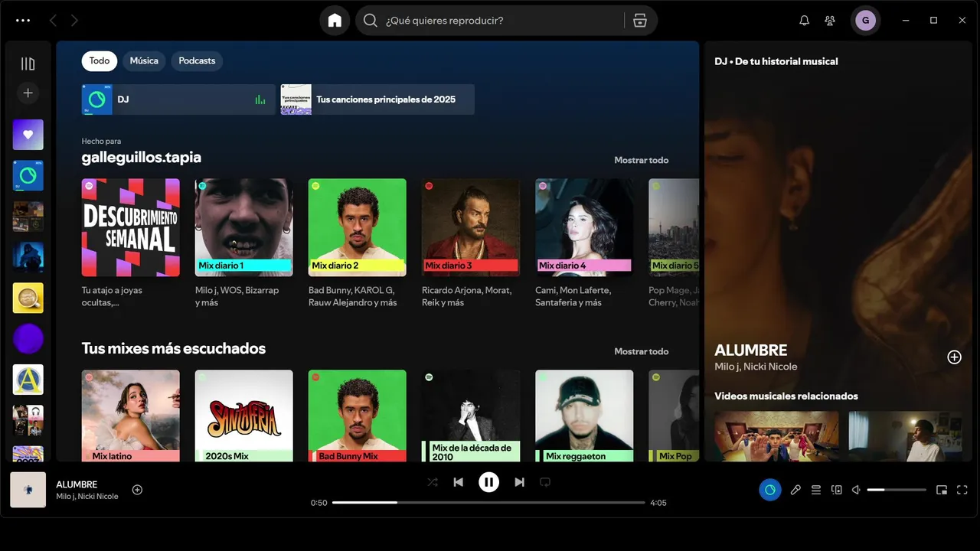Skip to next track
This screenshot has height=551, width=980.
pyautogui.click(x=519, y=482)
